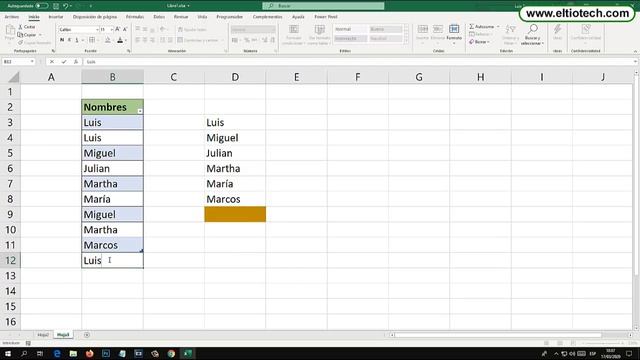Image resolution: width=640 pixels, height=360 pixels.
Task: Open the Windows Start menu
Action: click(x=7, y=353)
